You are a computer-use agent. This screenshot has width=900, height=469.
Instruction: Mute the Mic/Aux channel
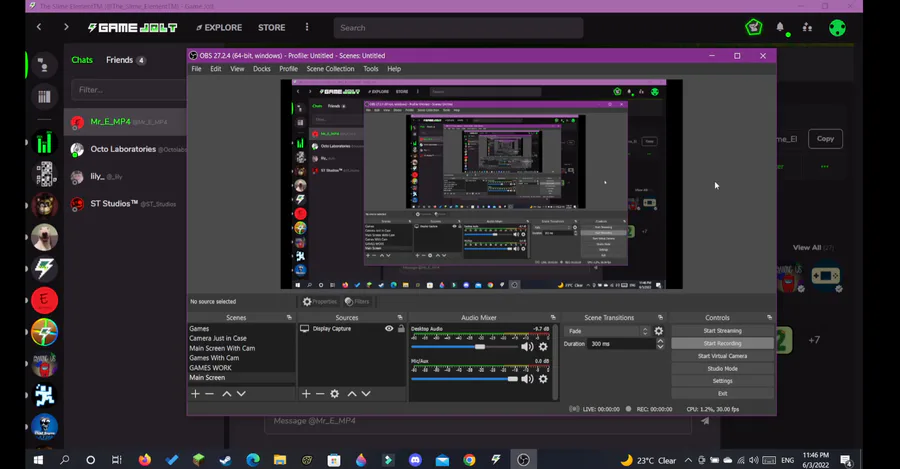[x=527, y=379]
